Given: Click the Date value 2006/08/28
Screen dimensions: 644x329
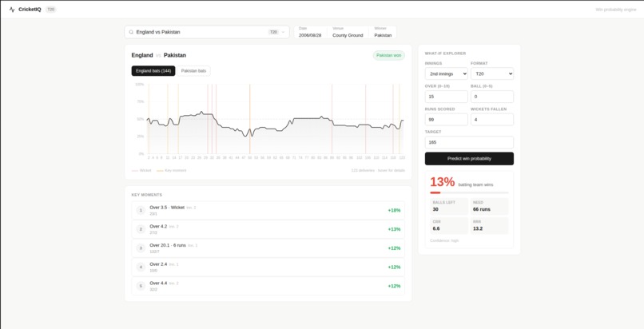Looking at the screenshot, I should pos(310,35).
